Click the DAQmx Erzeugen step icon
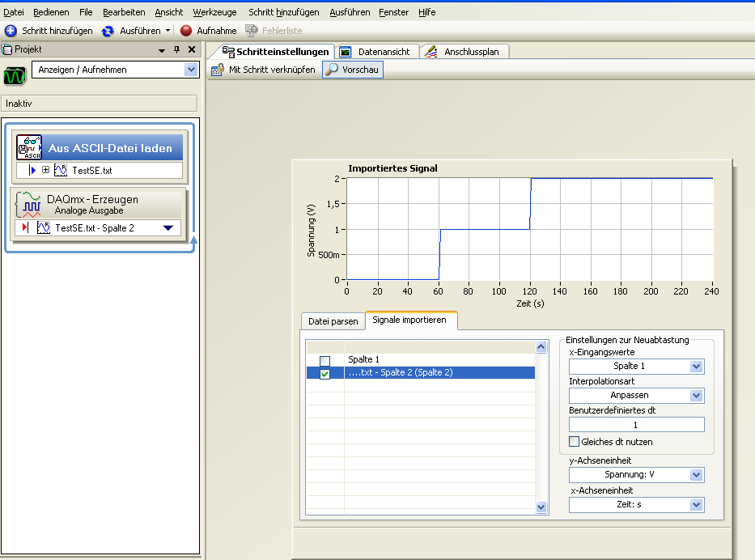Screen dimensions: 755x560 tap(29, 203)
